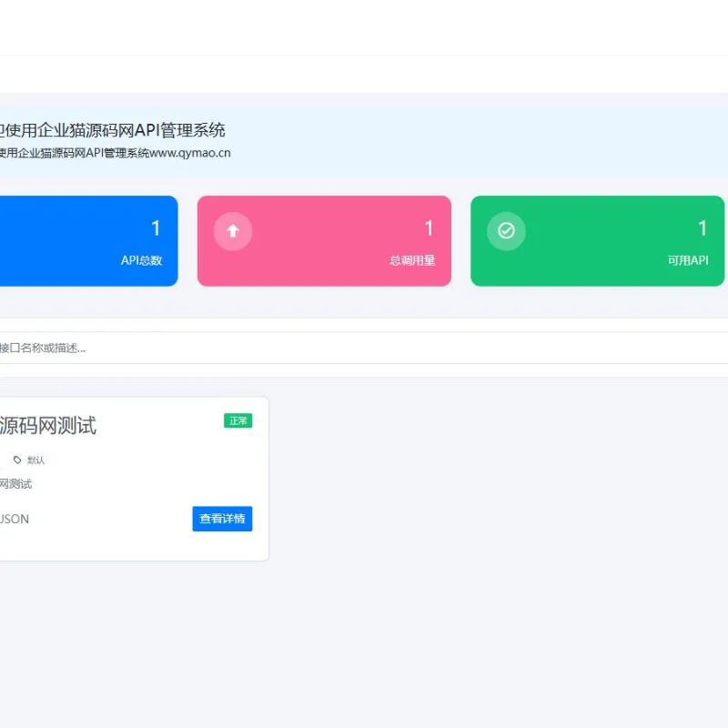The image size is (728, 728).
Task: Focus the 接口名称或描述 search field
Action: [x=364, y=348]
